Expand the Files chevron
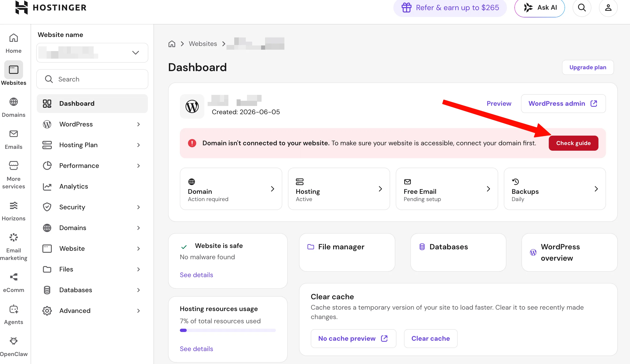630x364 pixels. [138, 269]
